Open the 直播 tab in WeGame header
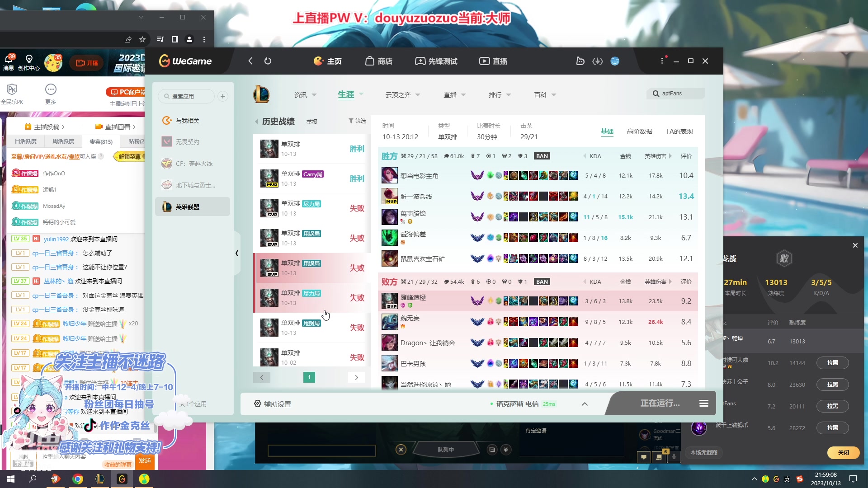Screen dimensions: 868x488 [x=493, y=61]
